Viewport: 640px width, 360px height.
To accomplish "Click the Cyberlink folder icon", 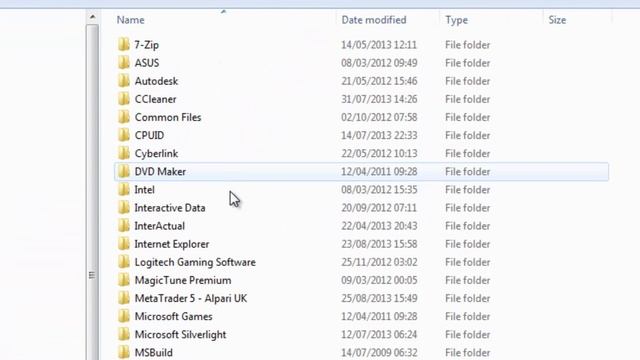I will point(124,153).
